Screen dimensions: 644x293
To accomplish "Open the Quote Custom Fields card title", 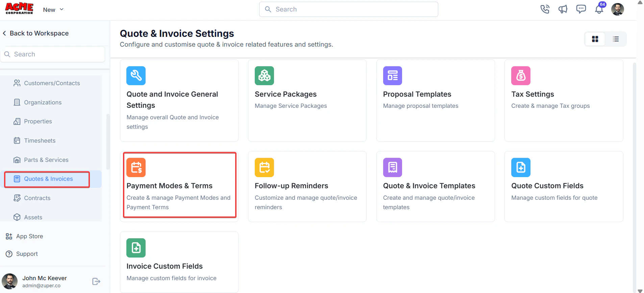I will (x=547, y=186).
